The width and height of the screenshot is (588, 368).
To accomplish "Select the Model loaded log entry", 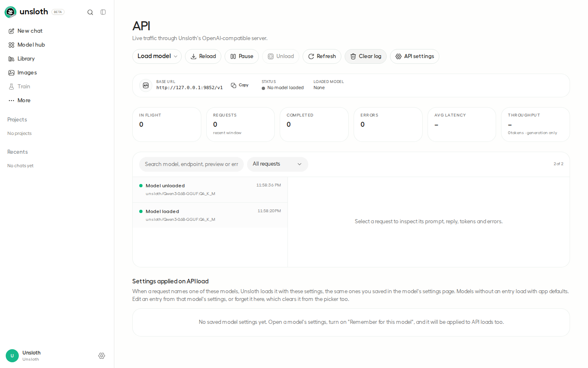I will (x=210, y=215).
